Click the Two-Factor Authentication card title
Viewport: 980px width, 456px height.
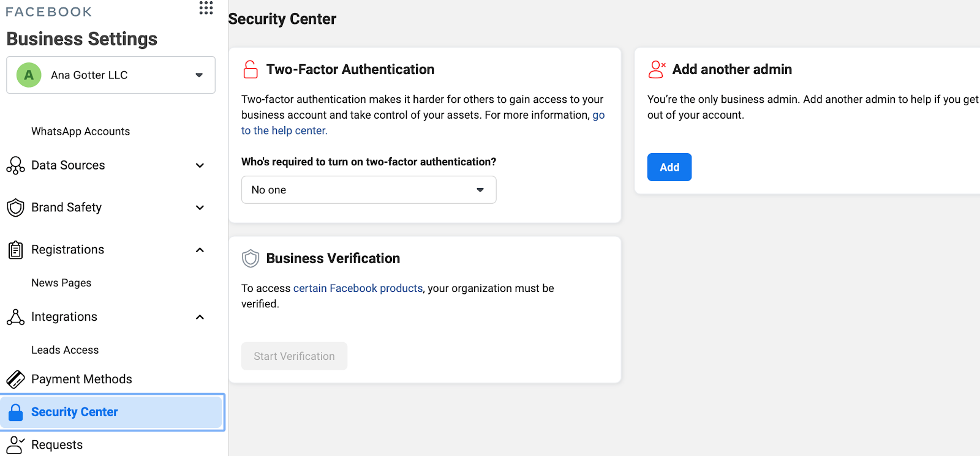[350, 69]
